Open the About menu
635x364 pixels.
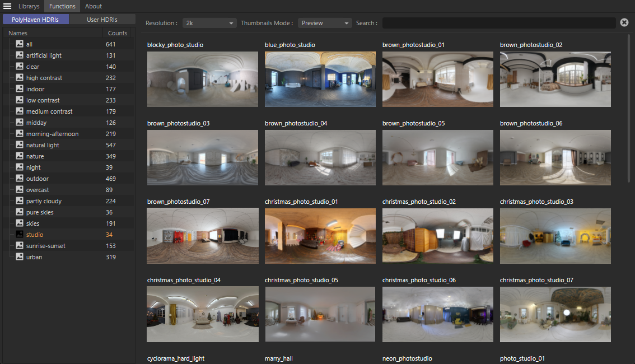(93, 6)
